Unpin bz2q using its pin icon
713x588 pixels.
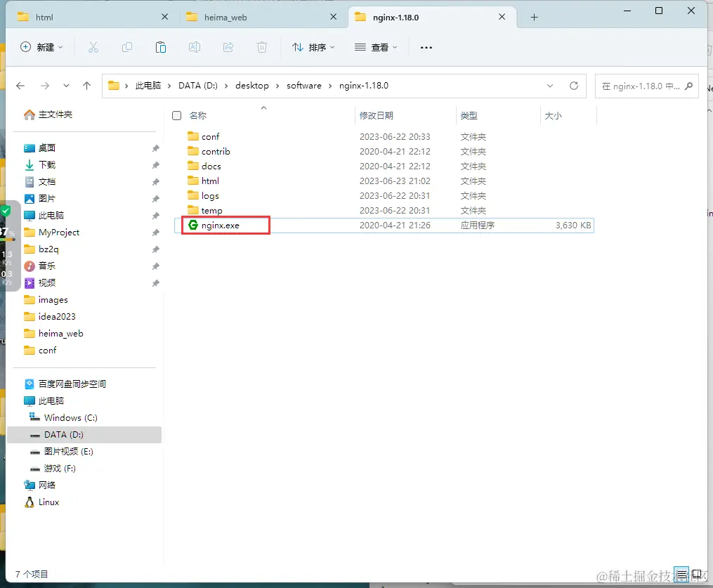(155, 249)
